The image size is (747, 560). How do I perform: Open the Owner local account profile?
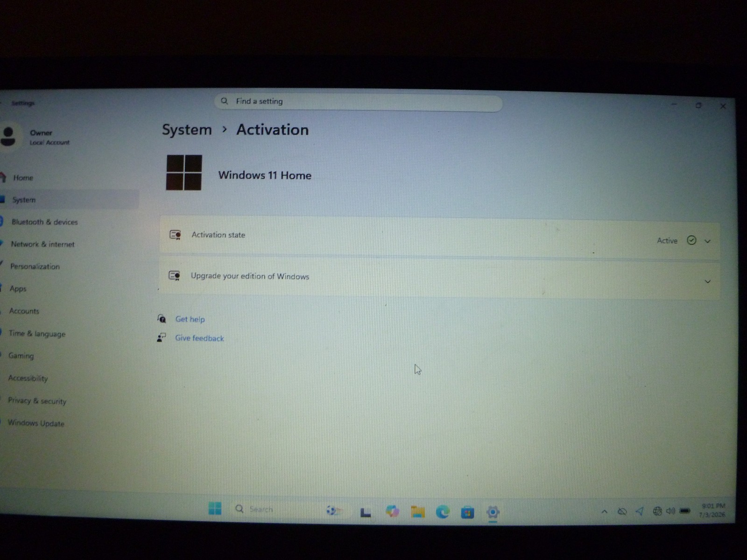[x=35, y=137]
